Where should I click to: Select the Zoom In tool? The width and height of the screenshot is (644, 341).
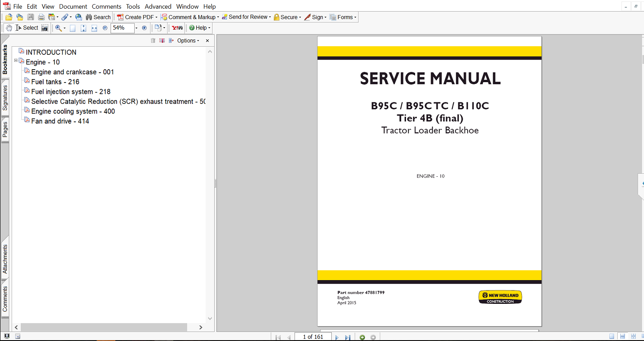58,28
